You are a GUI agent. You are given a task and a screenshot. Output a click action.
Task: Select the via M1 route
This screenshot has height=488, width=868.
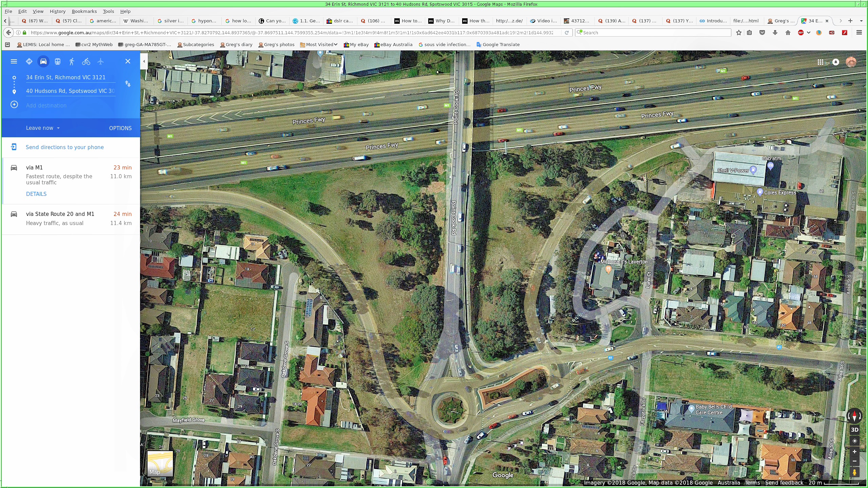(71, 181)
